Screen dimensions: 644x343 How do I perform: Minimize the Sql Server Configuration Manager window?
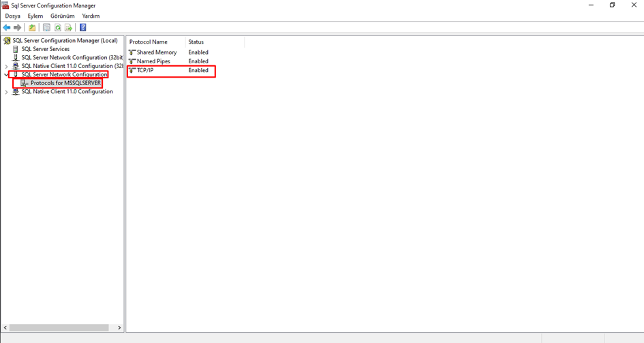(x=591, y=5)
